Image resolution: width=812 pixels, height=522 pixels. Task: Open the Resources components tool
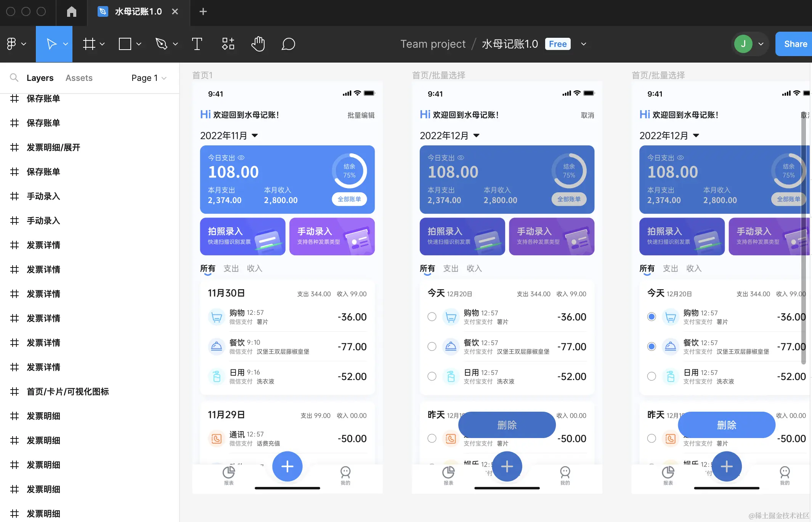click(x=228, y=44)
